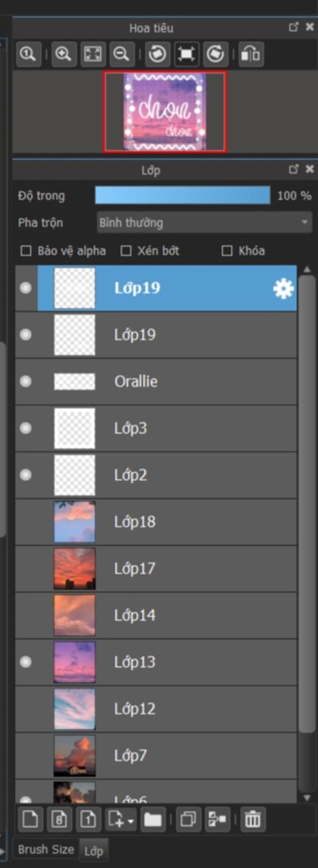
Task: Create a new layer folder
Action: 153,819
